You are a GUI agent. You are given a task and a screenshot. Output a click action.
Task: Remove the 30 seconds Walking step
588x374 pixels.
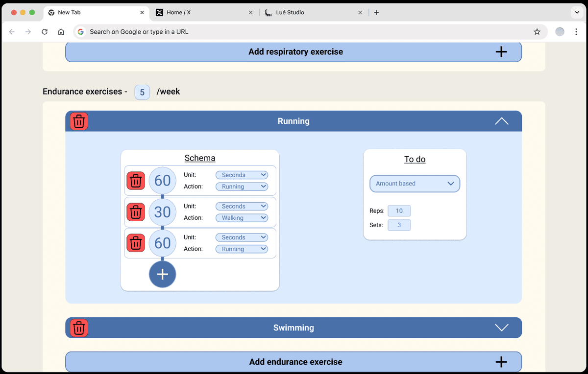tap(136, 212)
